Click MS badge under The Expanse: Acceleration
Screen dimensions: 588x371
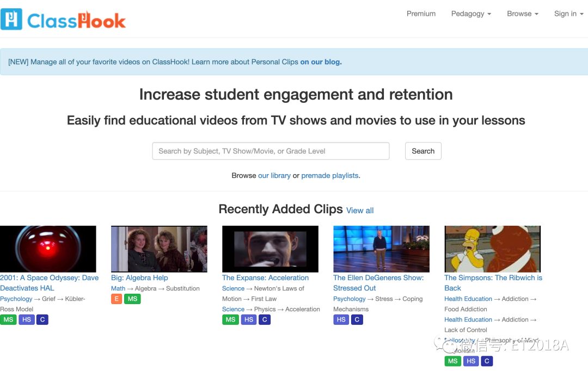click(230, 320)
